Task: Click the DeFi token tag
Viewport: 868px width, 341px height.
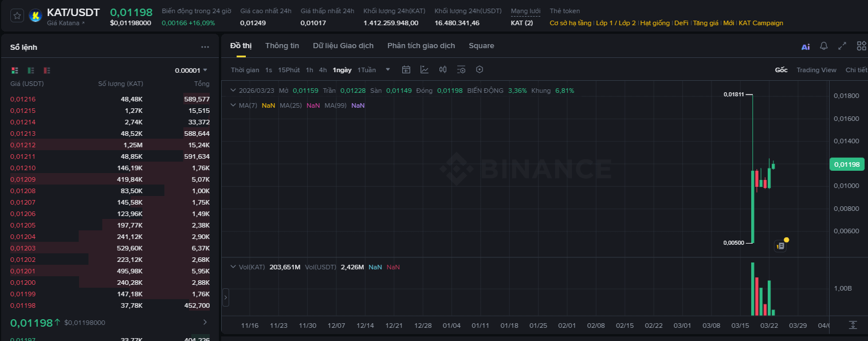Action: coord(681,23)
